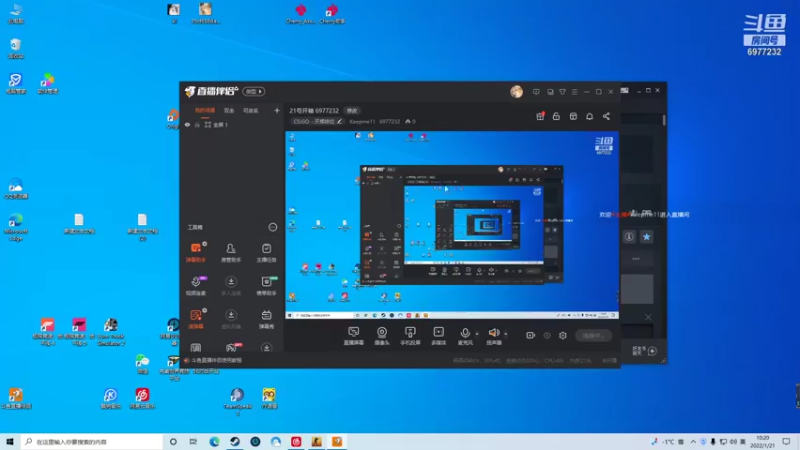Collapse the 工具箱 toolbox panel

(273, 227)
